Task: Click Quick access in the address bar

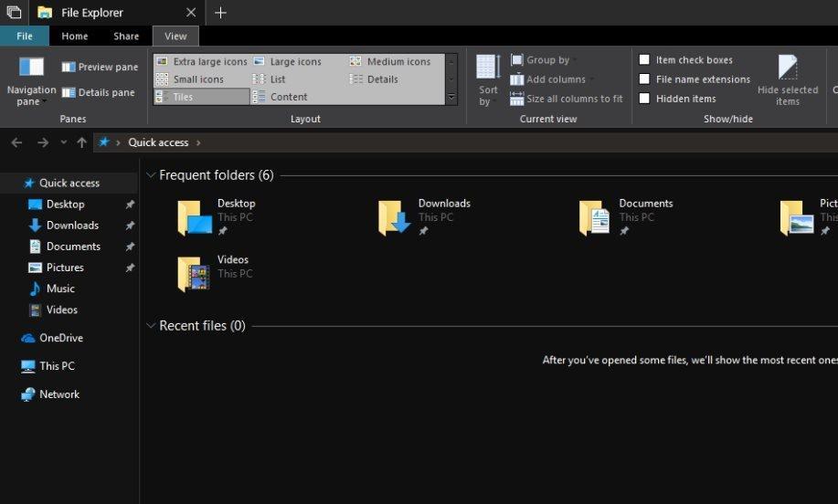Action: [x=158, y=142]
